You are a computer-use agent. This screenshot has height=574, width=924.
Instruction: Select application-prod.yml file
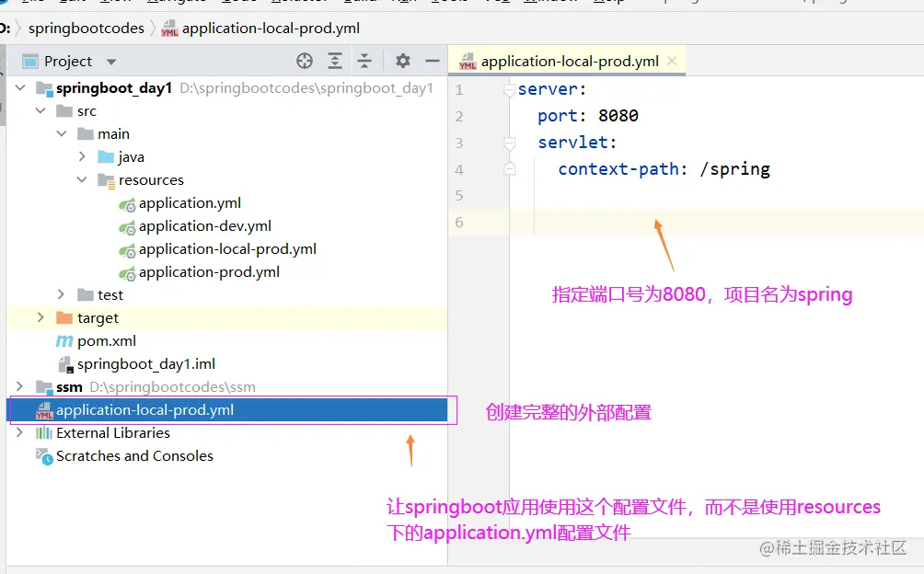coord(209,272)
